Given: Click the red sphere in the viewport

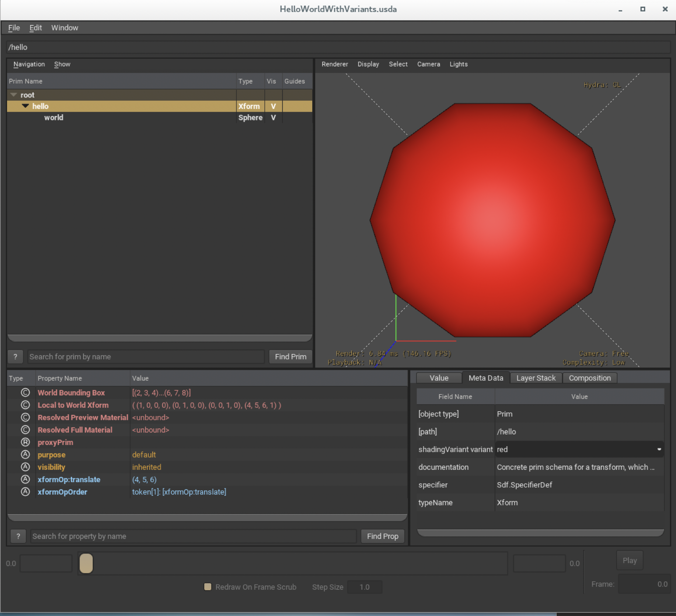Looking at the screenshot, I should pyautogui.click(x=493, y=220).
